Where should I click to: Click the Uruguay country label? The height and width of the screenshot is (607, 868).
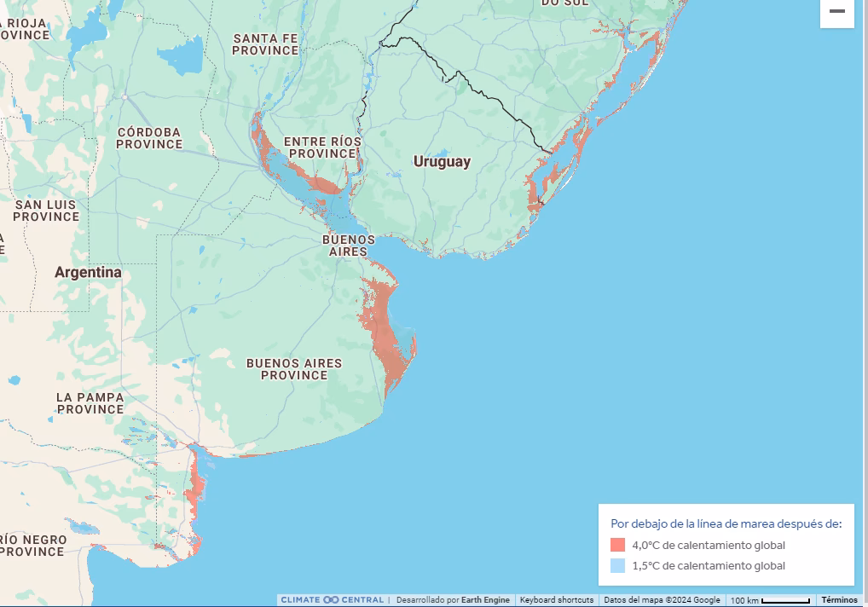[442, 162]
